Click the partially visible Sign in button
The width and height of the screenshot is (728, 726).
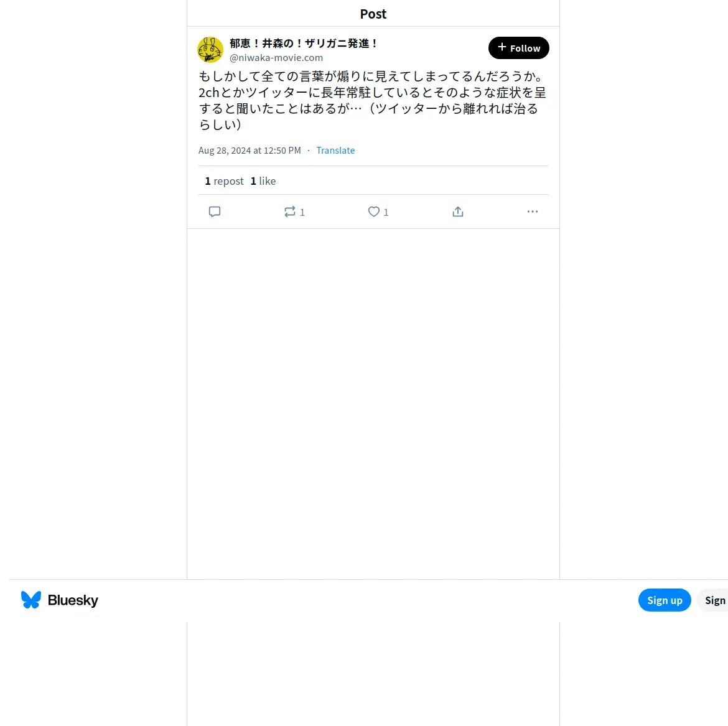[714, 600]
